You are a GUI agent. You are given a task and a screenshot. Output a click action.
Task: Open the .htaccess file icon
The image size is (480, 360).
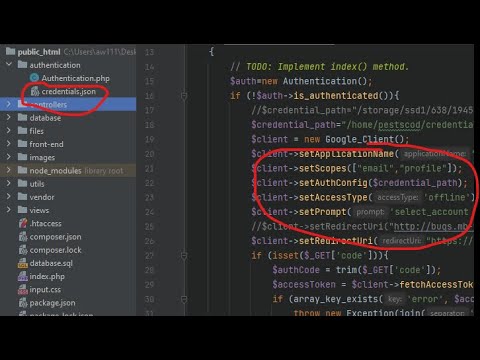point(23,223)
